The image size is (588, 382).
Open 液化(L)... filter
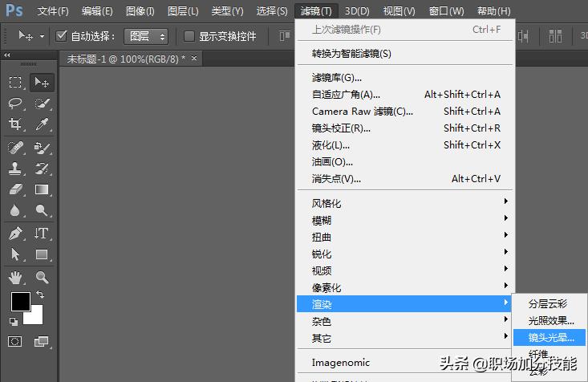click(x=406, y=145)
